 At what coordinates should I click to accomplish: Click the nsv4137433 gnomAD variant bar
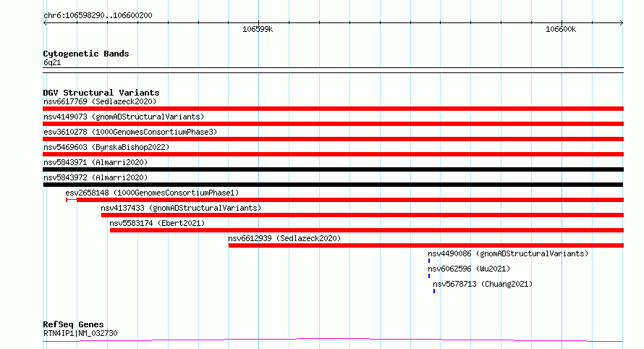pyautogui.click(x=363, y=215)
